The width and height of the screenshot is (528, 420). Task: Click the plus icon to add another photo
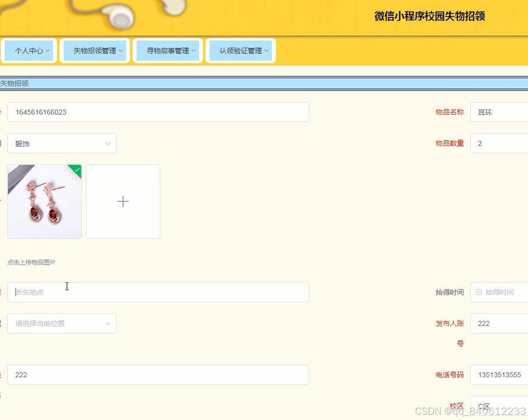(x=122, y=201)
